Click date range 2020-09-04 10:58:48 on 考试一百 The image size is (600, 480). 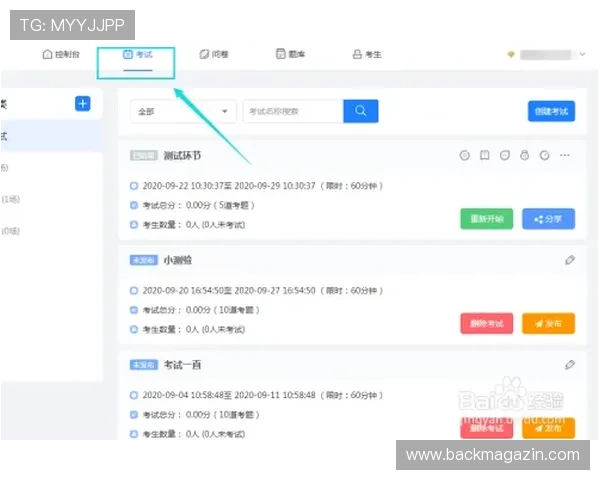click(262, 395)
